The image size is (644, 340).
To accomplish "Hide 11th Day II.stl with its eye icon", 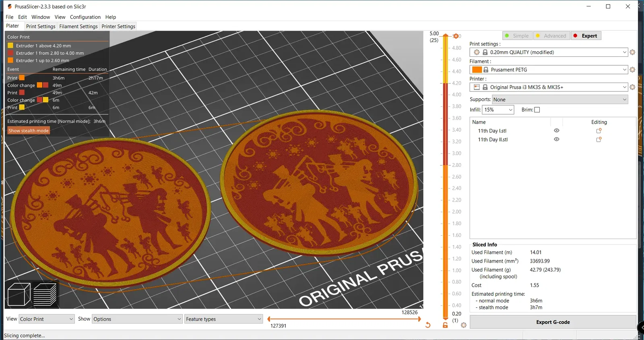I will [x=557, y=139].
